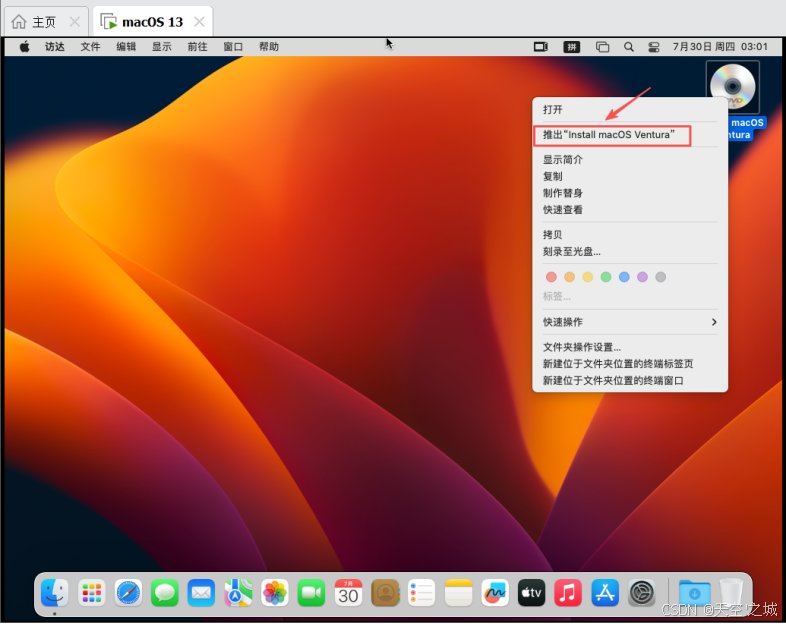Open Spotlight search magnifier icon
Image resolution: width=786 pixels, height=624 pixels.
629,47
